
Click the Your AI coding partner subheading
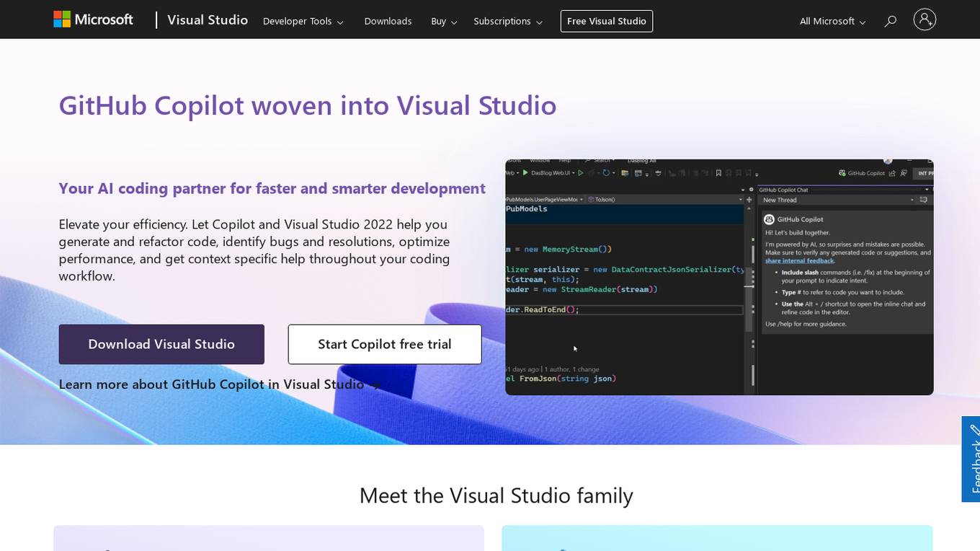pos(272,188)
